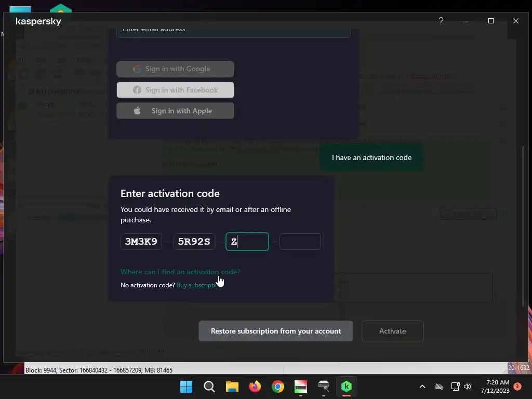Launch Firefox from taskbar

coord(255,387)
